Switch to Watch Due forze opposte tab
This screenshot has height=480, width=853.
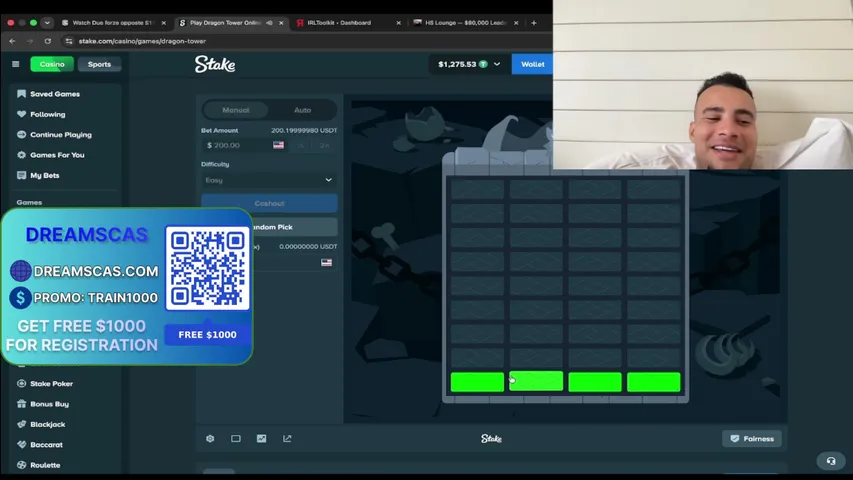(113, 23)
